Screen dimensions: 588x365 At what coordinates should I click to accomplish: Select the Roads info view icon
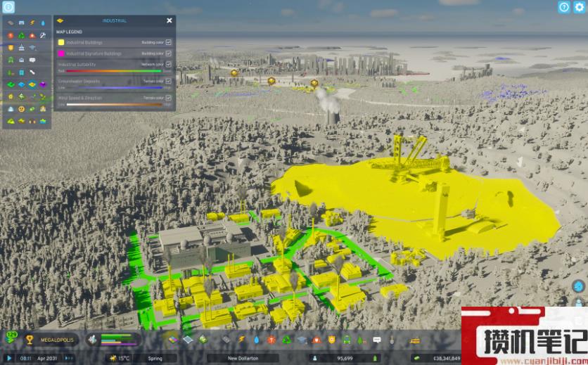(x=11, y=23)
